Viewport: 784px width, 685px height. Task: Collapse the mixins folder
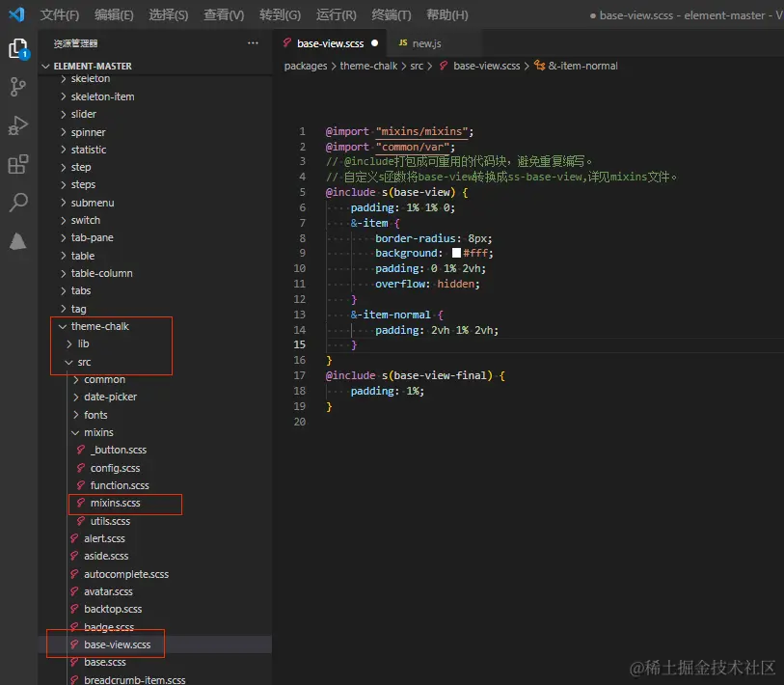coord(75,432)
